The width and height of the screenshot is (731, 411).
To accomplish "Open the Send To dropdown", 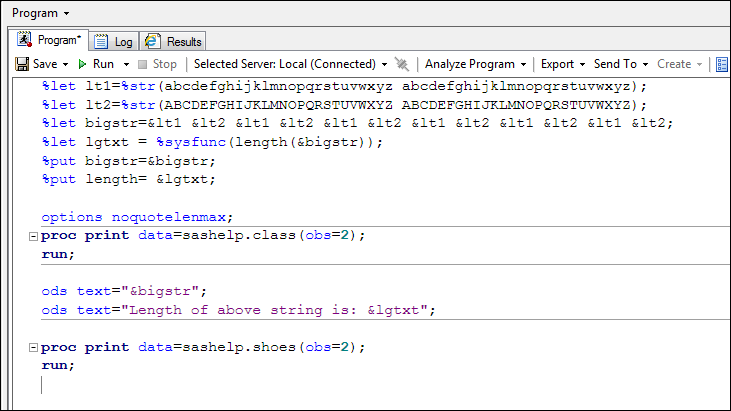I will click(621, 64).
